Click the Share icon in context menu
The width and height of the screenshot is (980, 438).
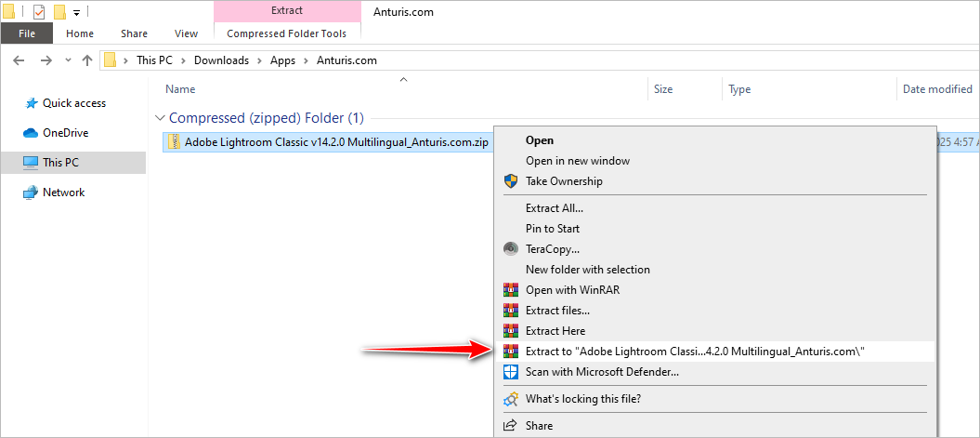point(510,426)
